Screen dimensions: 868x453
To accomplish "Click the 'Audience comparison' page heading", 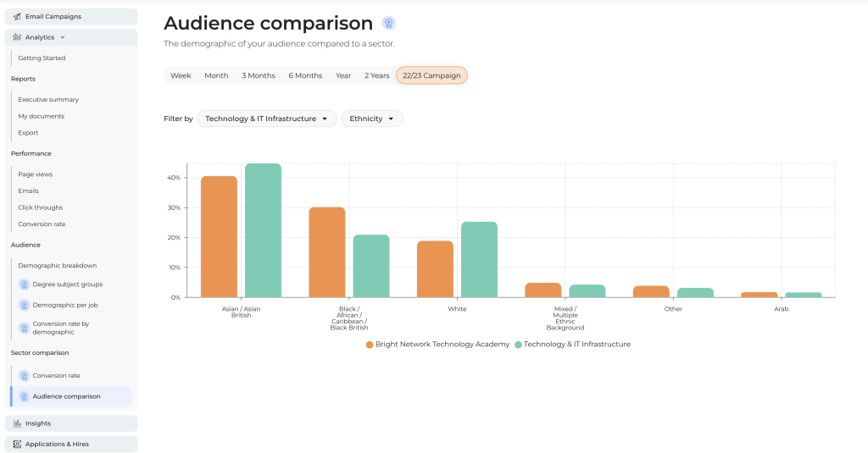I will [269, 23].
